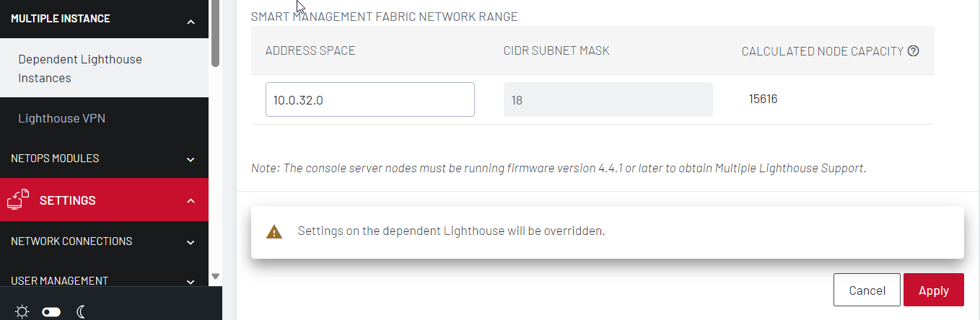Collapse the Settings section chevron
The image size is (980, 320).
191,200
